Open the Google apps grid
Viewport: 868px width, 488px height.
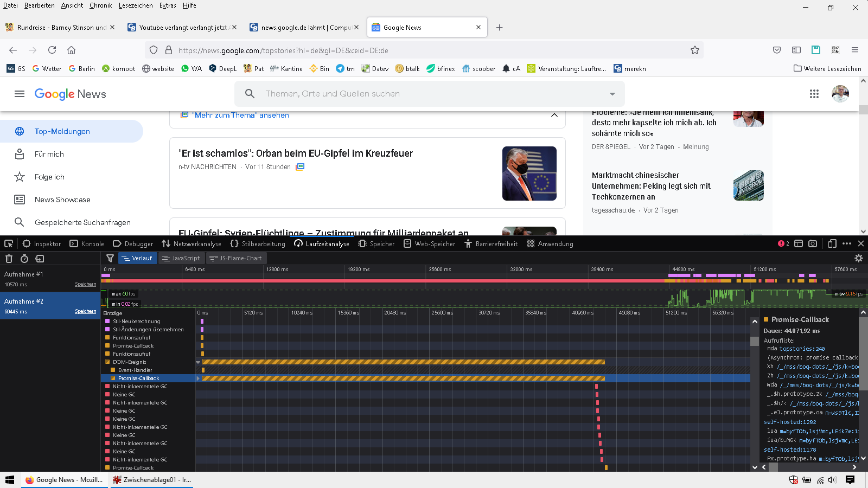pos(814,94)
